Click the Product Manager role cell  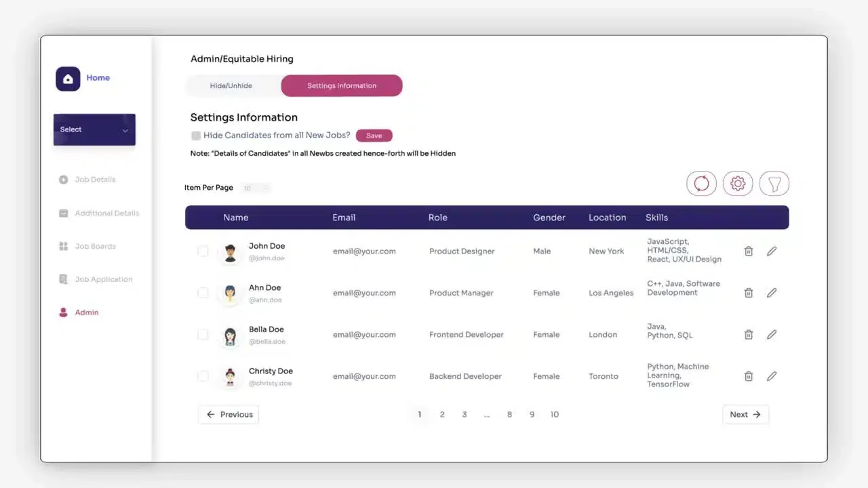pyautogui.click(x=461, y=293)
